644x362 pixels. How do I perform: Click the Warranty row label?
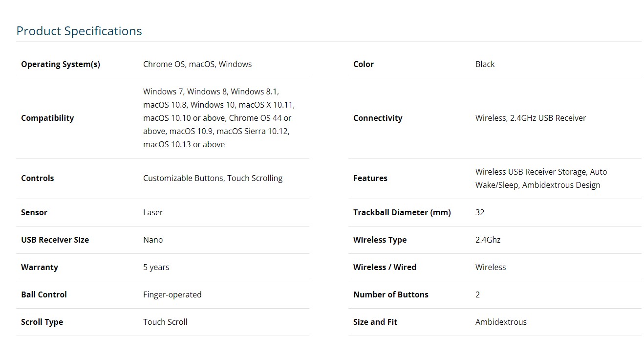pyautogui.click(x=40, y=267)
